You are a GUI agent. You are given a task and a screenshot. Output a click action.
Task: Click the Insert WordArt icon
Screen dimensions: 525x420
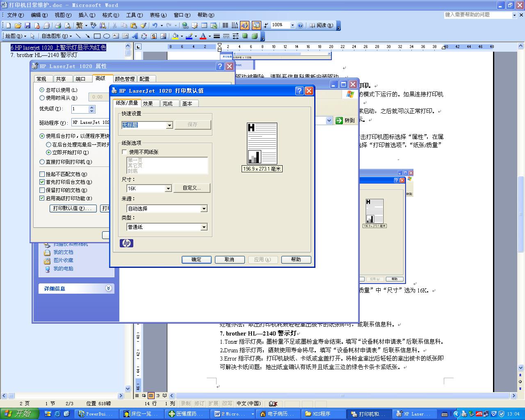point(135,36)
